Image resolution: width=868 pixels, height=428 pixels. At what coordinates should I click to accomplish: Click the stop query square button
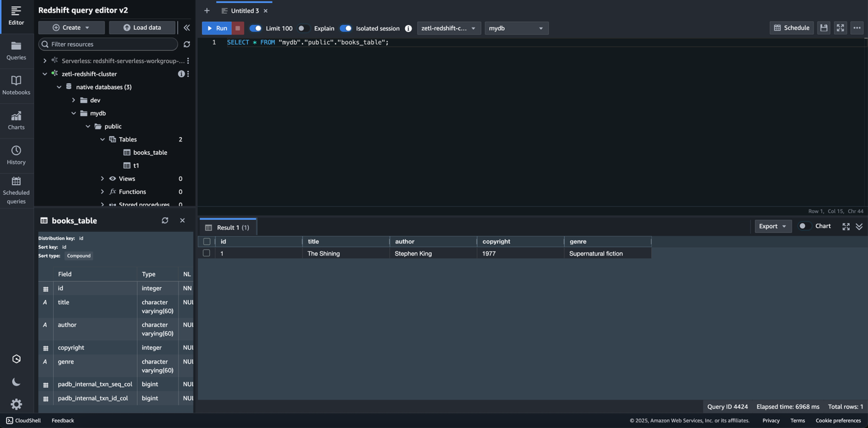pos(238,28)
